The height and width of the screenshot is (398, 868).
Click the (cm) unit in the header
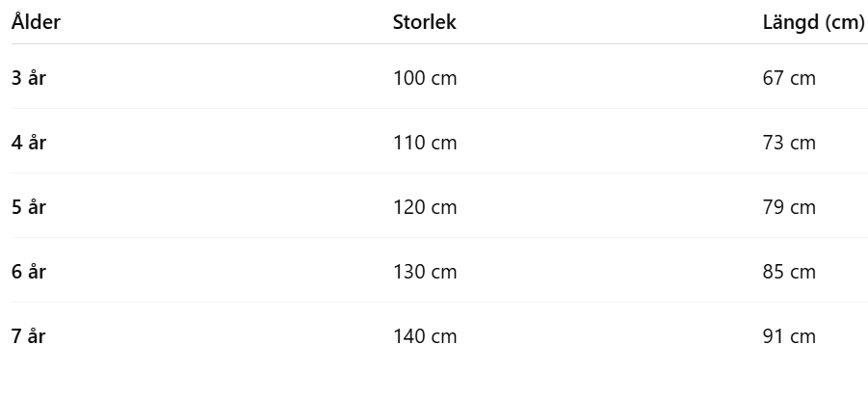844,23
